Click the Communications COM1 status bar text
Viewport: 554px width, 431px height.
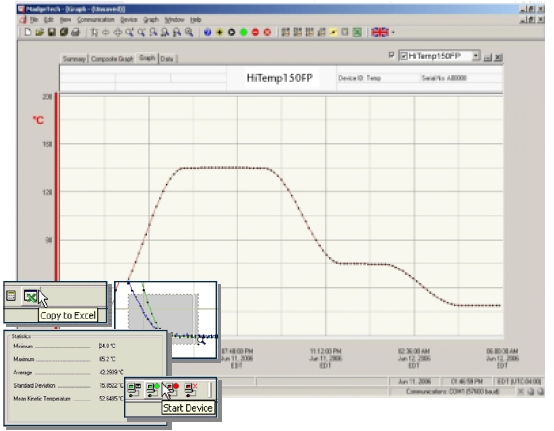tap(453, 391)
